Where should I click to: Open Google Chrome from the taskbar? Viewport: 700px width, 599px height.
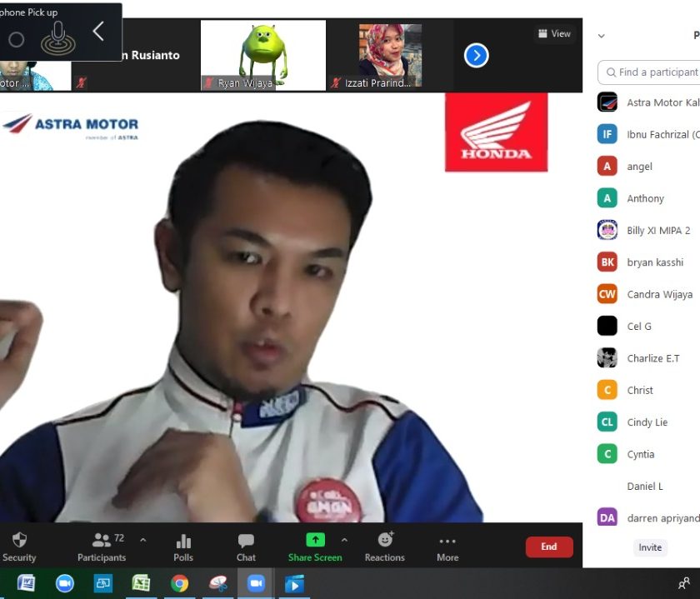coord(179,583)
